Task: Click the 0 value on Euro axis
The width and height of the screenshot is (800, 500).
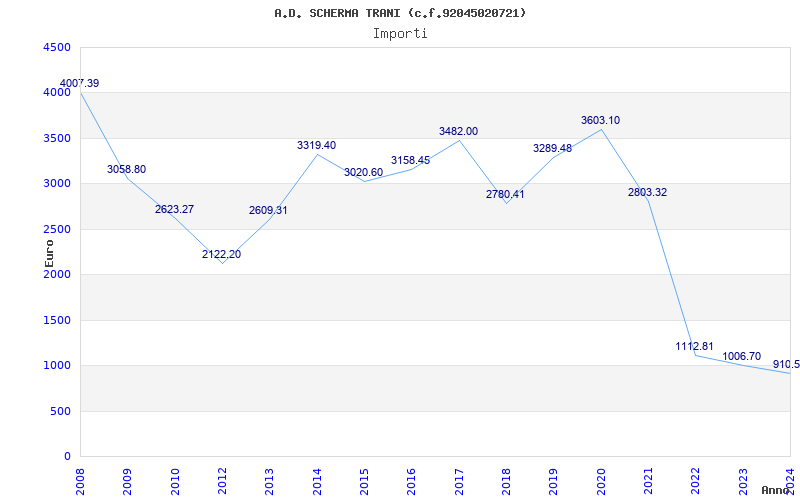Action: click(x=68, y=457)
